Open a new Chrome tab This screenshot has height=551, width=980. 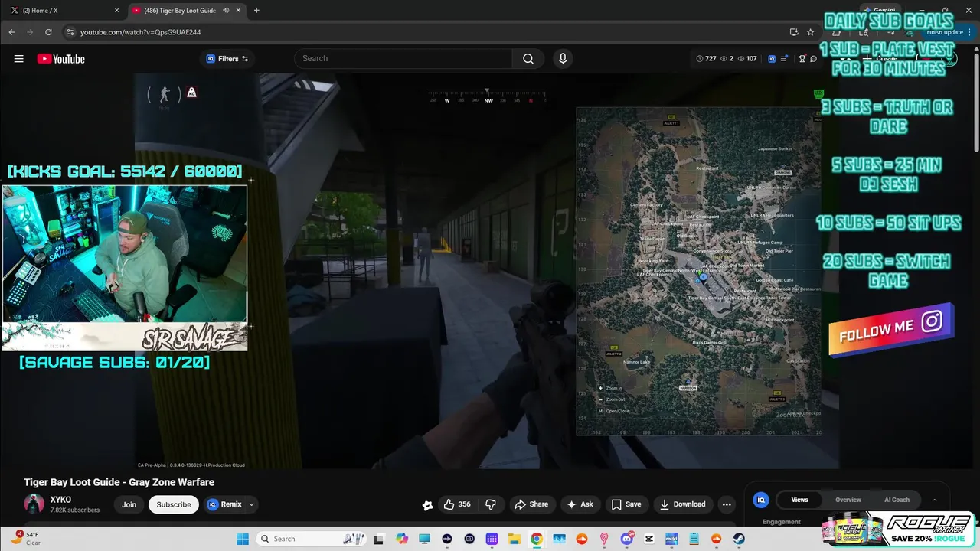pyautogui.click(x=256, y=10)
